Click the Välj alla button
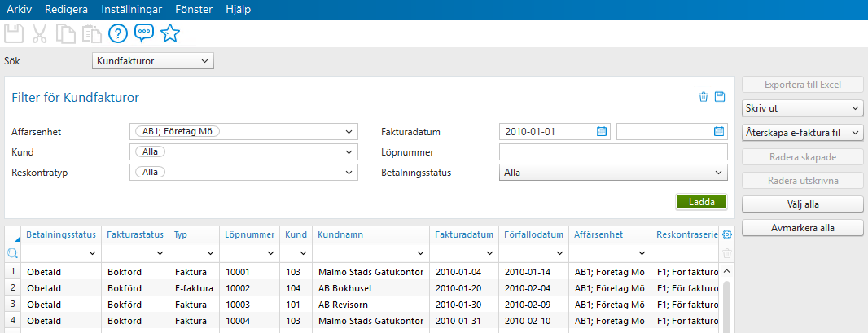This screenshot has width=868, height=333. pos(802,204)
